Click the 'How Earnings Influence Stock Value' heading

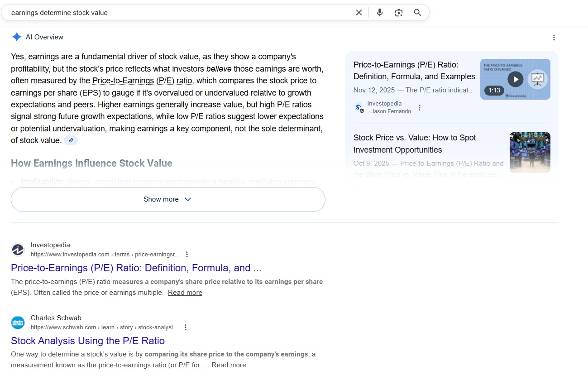pyautogui.click(x=91, y=163)
